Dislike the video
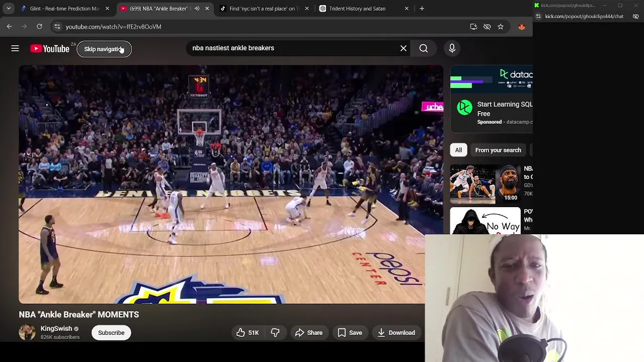The width and height of the screenshot is (644, 362). (275, 332)
